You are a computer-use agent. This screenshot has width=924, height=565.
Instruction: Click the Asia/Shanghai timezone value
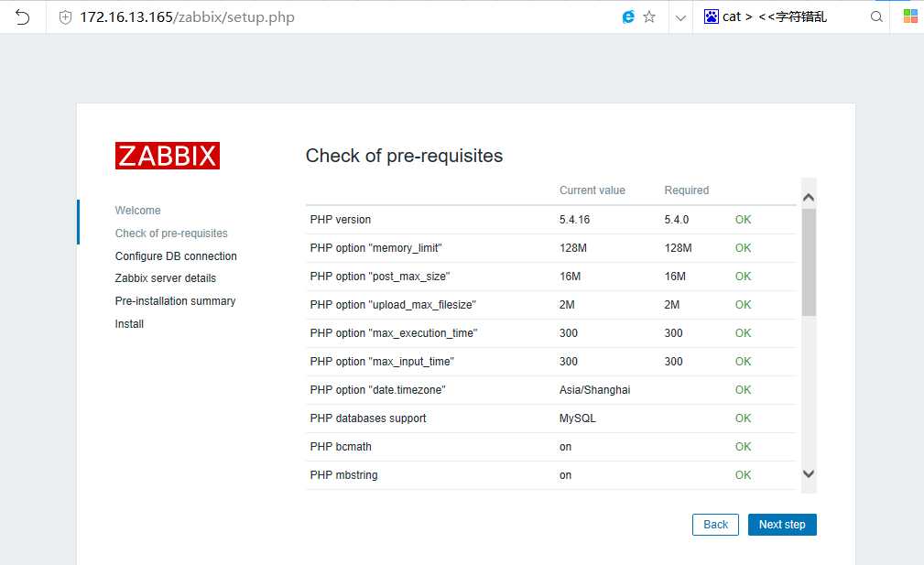pyautogui.click(x=594, y=390)
